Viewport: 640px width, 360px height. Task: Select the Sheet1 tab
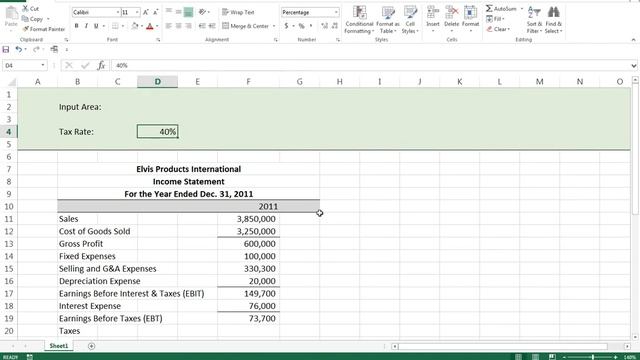tap(59, 346)
